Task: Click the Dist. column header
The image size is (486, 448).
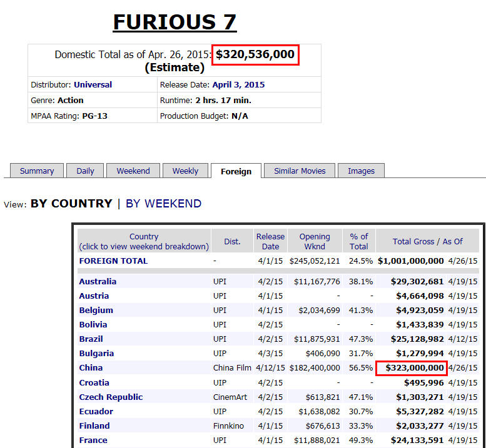Action: (x=232, y=241)
